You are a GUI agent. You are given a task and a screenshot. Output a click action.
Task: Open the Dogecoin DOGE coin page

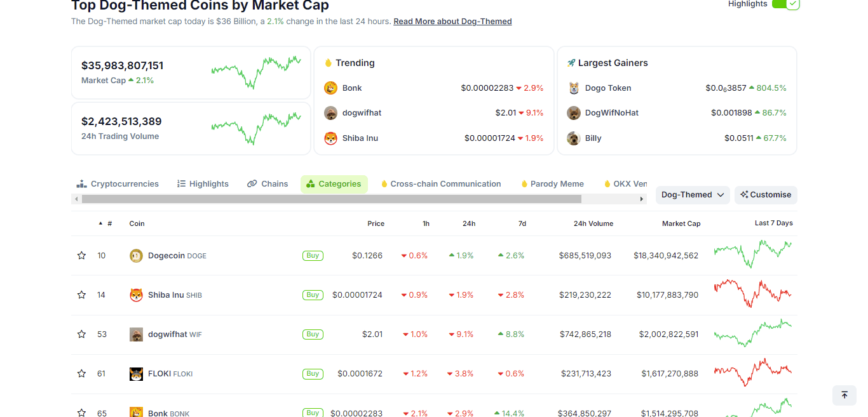177,256
